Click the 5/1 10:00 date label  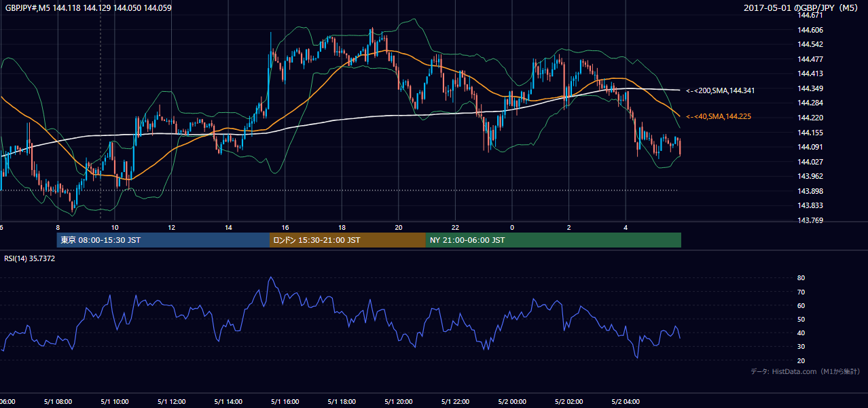(x=115, y=402)
